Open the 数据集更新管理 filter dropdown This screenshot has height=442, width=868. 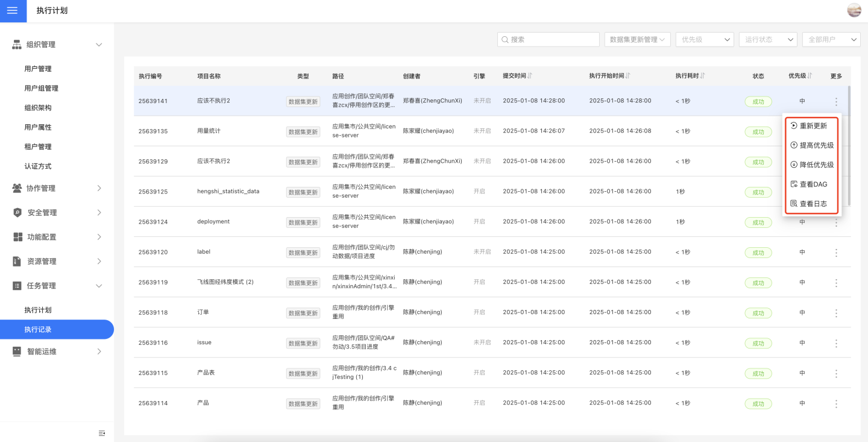(637, 39)
